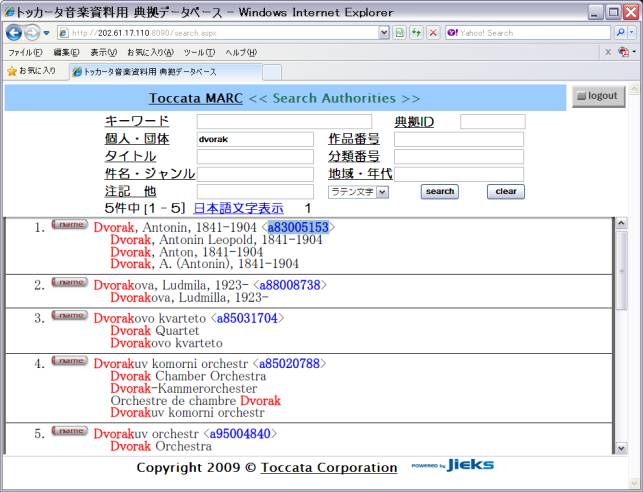
Task: Click the 作品番号 label link
Action: [x=354, y=139]
